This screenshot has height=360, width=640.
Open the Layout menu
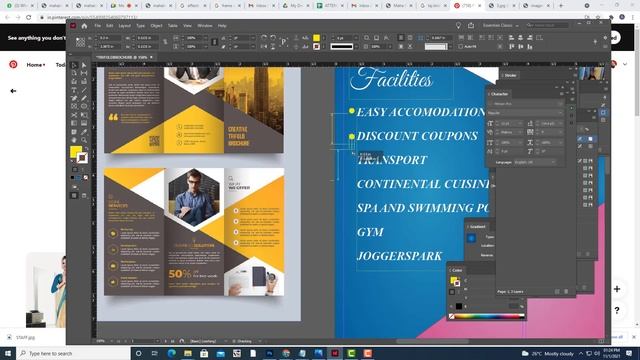tap(124, 26)
